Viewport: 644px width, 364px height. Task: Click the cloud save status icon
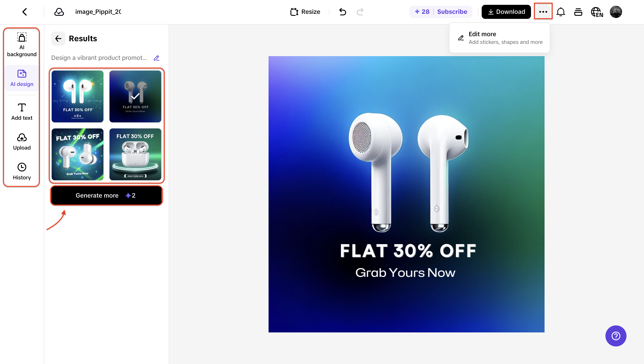59,12
